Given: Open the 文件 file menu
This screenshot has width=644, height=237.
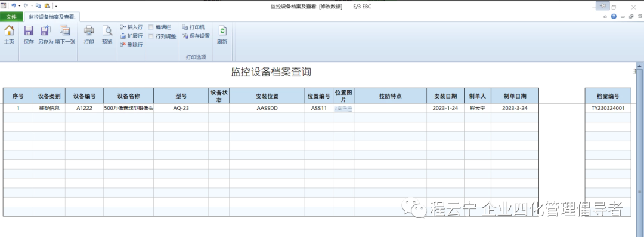Looking at the screenshot, I should [11, 17].
